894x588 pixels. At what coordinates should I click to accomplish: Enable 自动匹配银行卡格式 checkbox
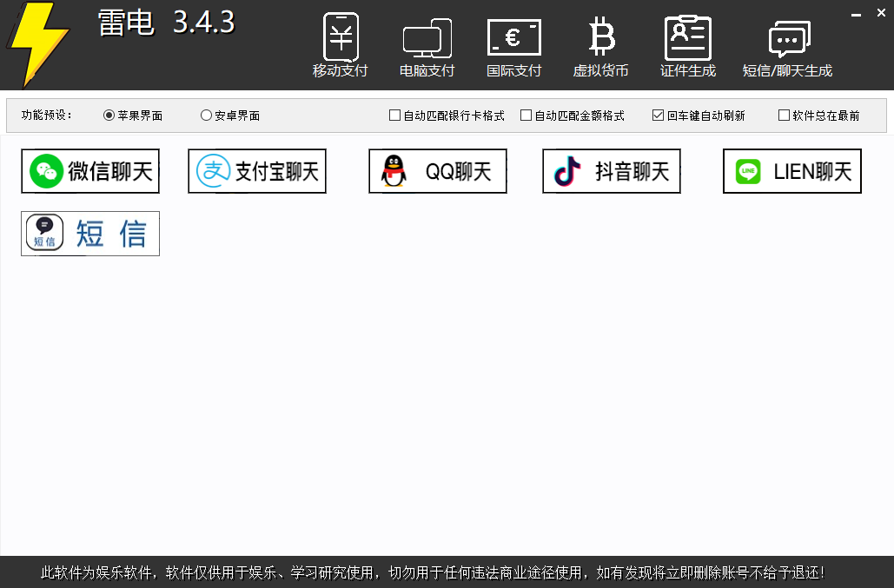395,116
